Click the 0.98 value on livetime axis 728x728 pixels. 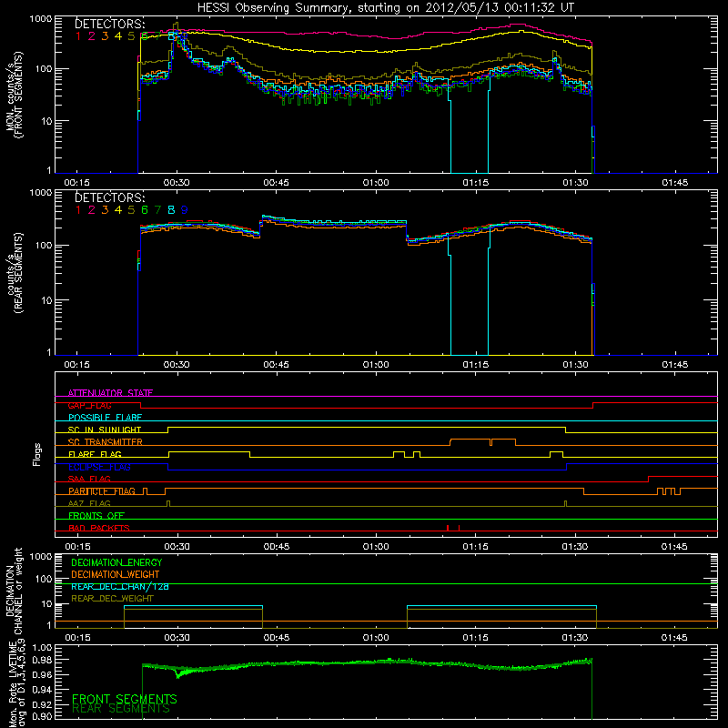[42, 661]
